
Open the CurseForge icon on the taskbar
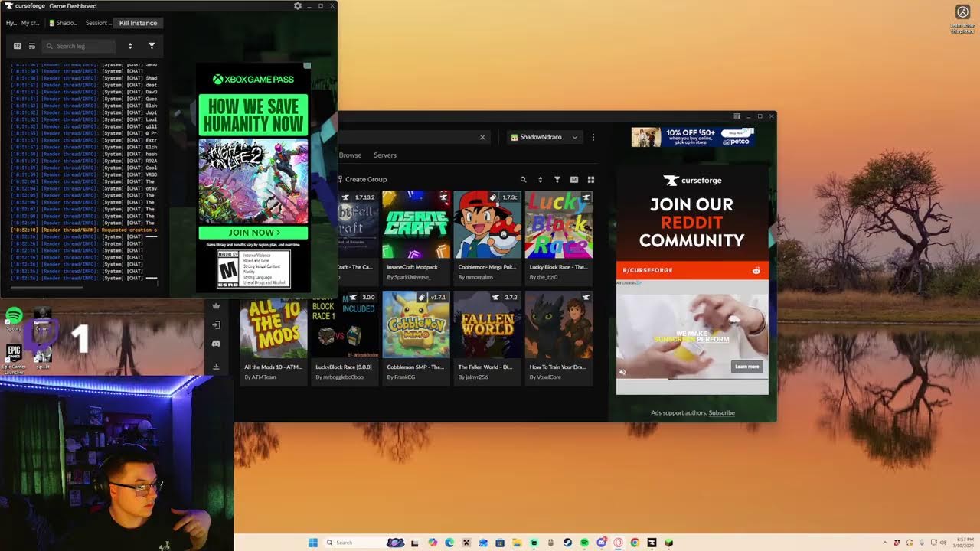(652, 543)
